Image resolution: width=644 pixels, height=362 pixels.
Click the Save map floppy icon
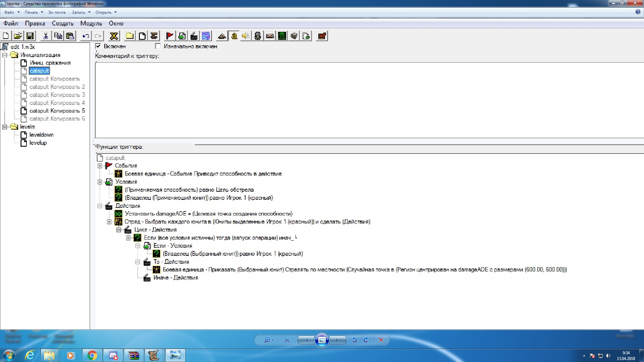pyautogui.click(x=30, y=36)
